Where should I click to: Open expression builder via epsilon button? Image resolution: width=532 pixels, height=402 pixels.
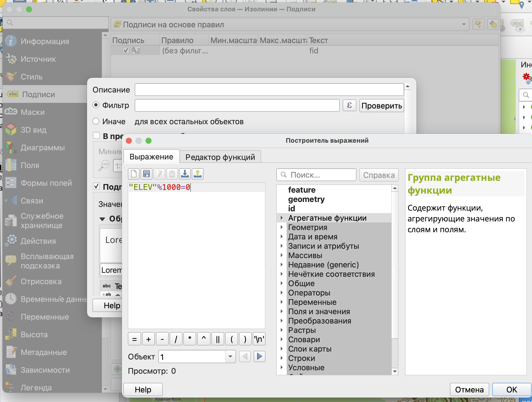click(349, 106)
